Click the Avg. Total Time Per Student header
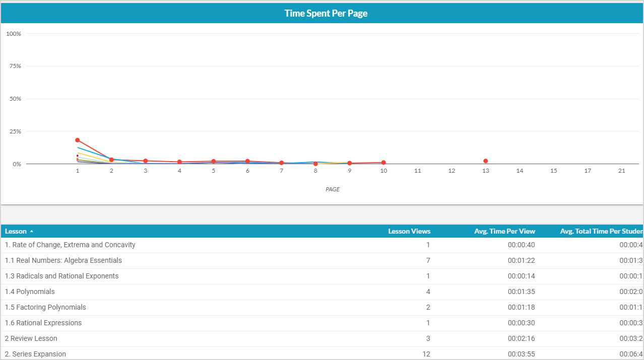 (x=601, y=232)
